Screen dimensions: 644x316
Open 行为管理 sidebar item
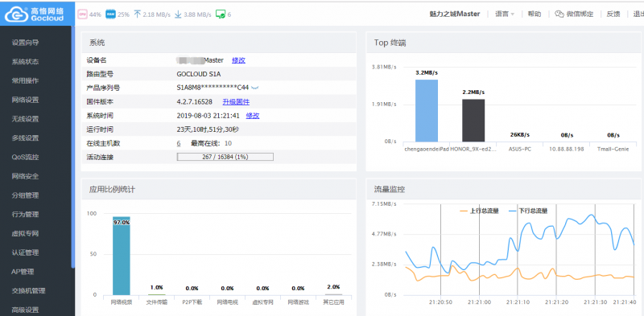[26, 215]
